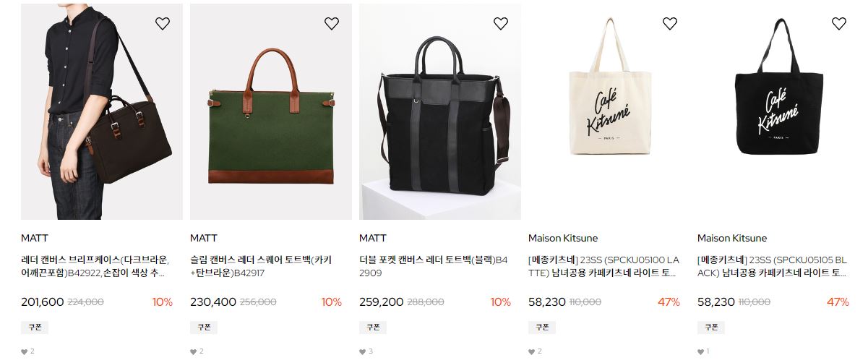Open the green canvas tote product image
This screenshot has width=868, height=363.
(271, 111)
